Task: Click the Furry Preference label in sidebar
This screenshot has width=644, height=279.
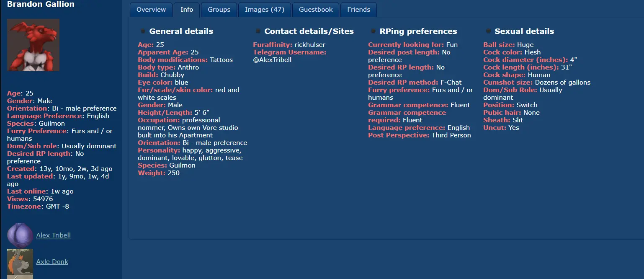Action: point(37,131)
